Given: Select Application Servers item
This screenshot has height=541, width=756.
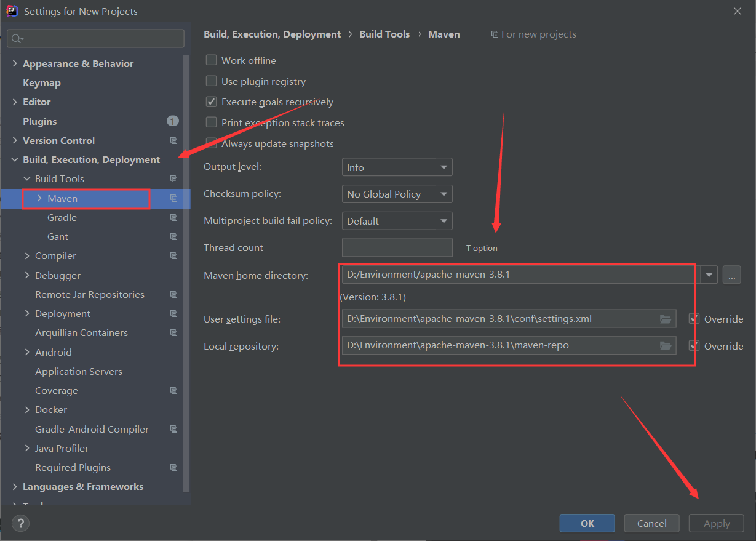Looking at the screenshot, I should tap(79, 371).
